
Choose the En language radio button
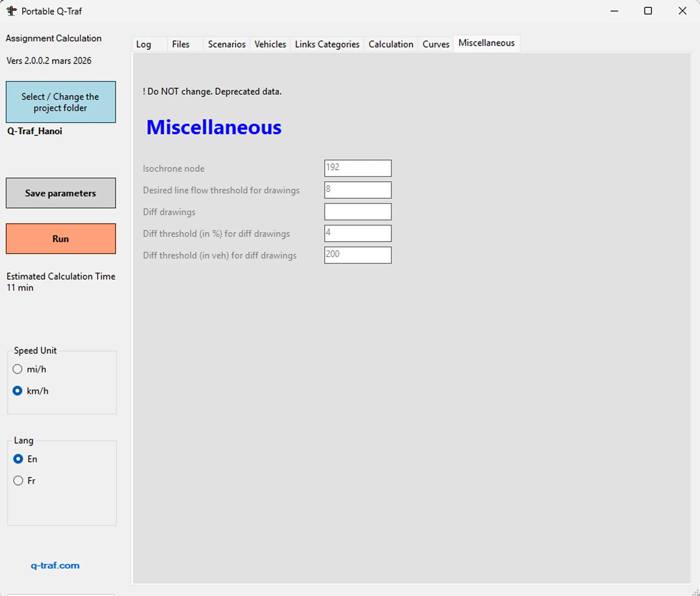pos(18,459)
